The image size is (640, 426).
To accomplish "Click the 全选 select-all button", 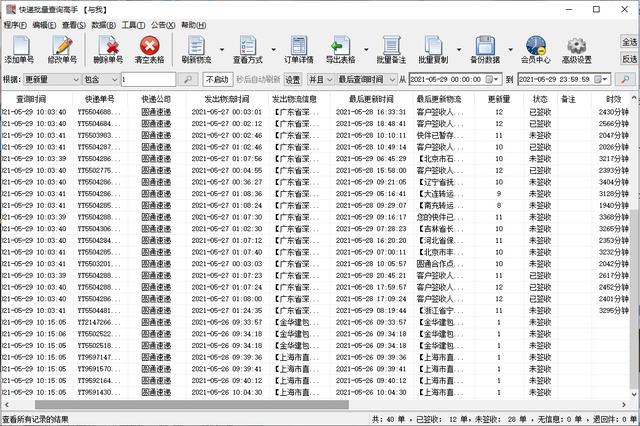I will (x=629, y=42).
